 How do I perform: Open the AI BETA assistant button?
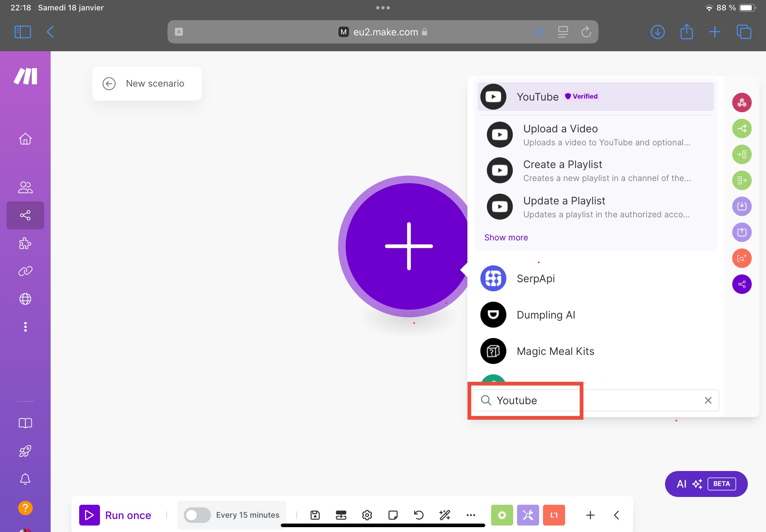point(706,484)
